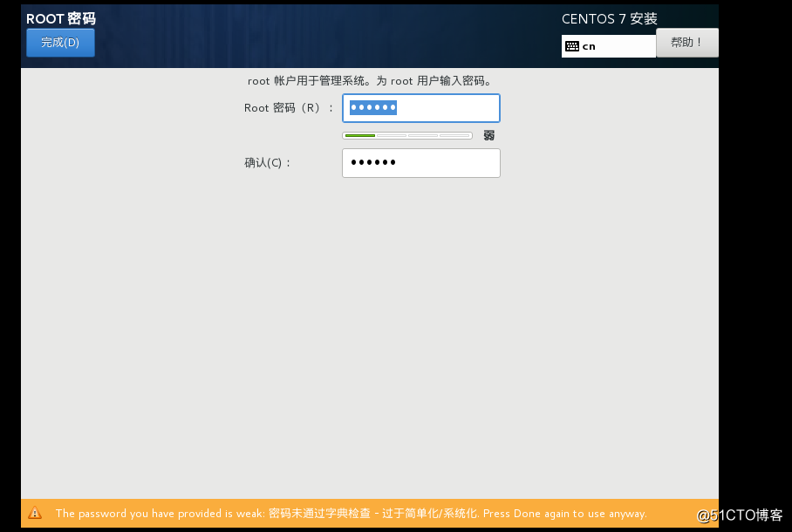Click the 弱 strength label
The height and width of the screenshot is (532, 792).
[488, 135]
